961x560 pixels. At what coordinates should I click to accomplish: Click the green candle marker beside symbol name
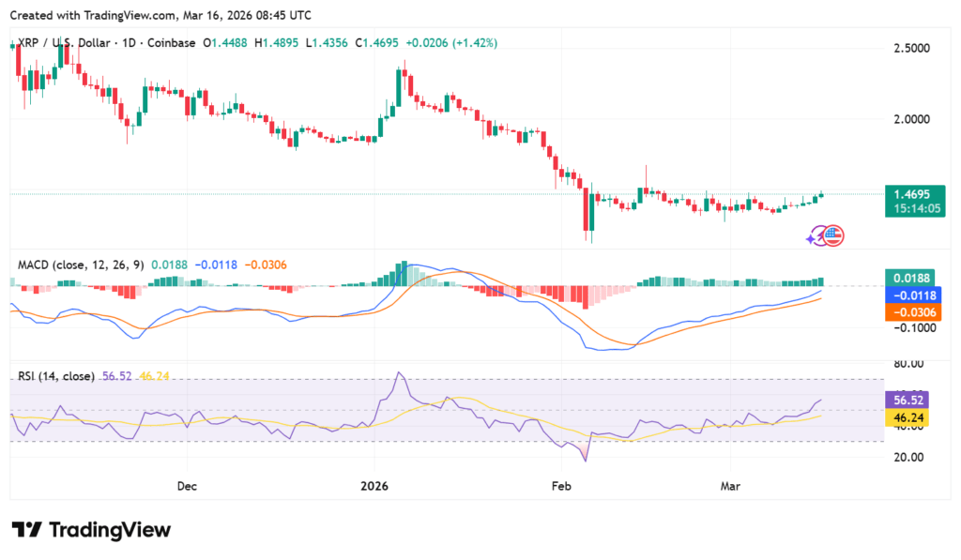(13, 42)
